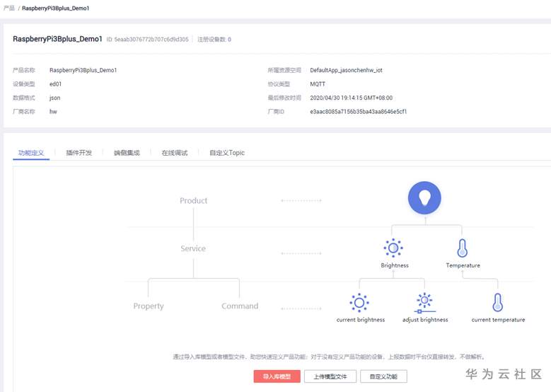Click the 自定义功能 button

click(x=383, y=376)
